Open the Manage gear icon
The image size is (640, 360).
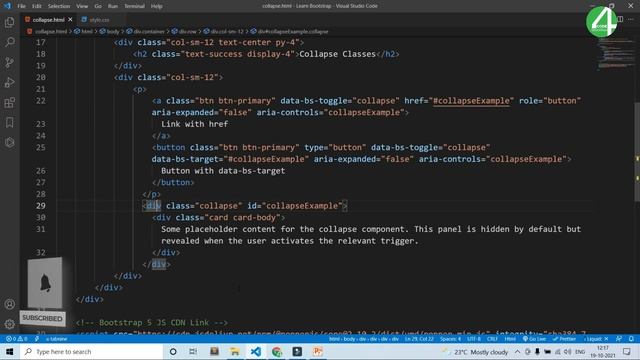(9, 324)
